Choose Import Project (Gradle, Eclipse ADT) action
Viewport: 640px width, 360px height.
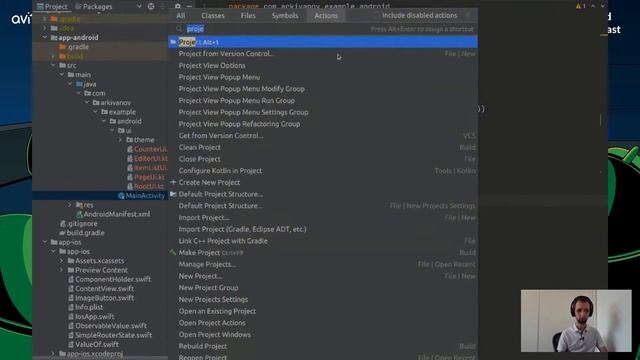[x=323, y=229]
